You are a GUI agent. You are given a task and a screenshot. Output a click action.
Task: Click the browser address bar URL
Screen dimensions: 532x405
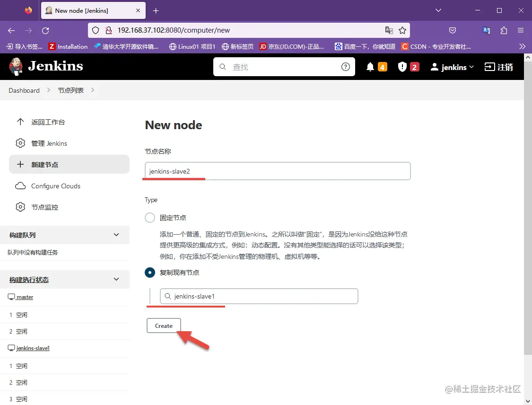point(174,30)
